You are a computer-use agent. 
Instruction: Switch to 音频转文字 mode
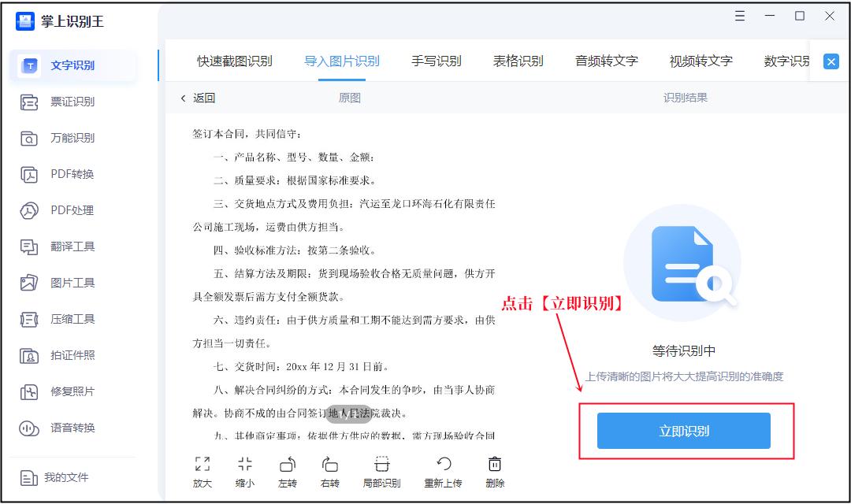(x=607, y=60)
